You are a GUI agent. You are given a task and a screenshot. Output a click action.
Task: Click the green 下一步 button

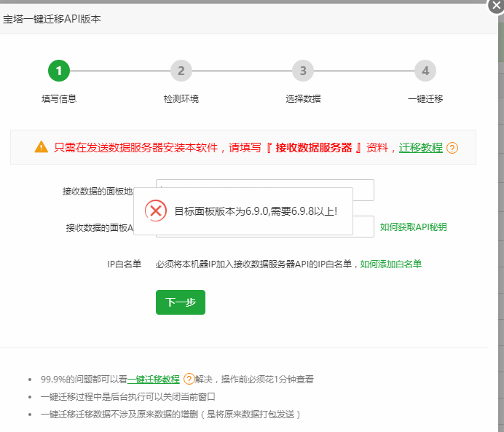181,302
